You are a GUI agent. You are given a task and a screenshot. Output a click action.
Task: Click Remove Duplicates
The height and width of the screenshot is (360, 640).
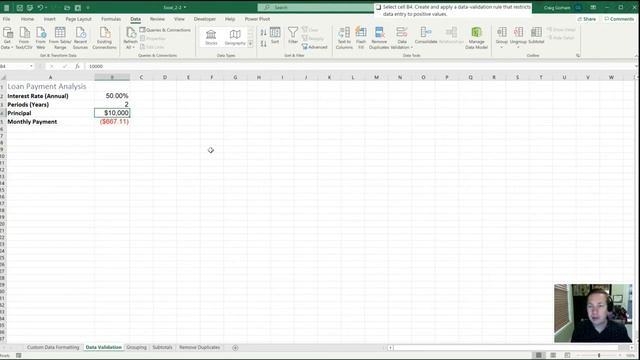coord(379,38)
